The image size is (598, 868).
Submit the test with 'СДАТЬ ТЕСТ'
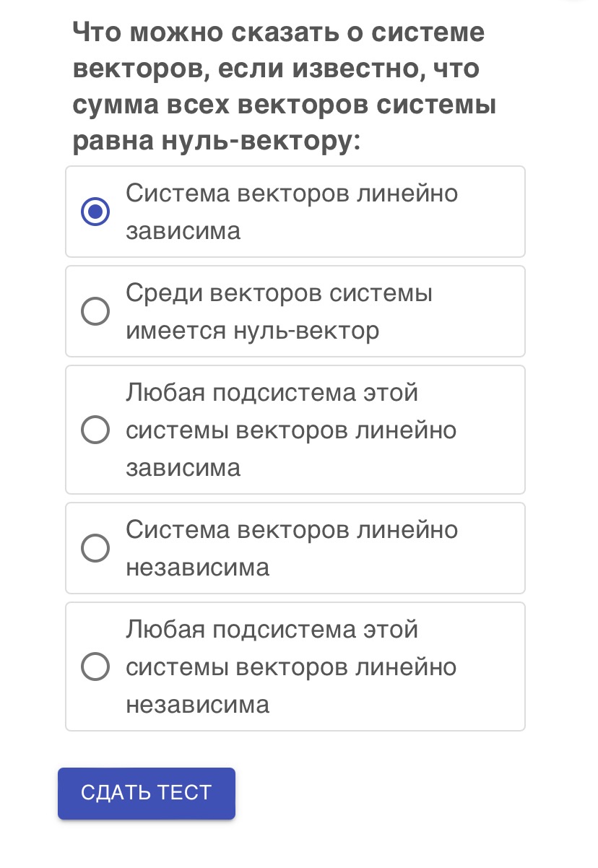point(147,793)
